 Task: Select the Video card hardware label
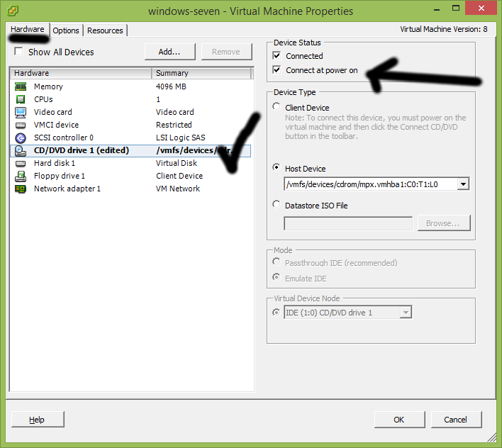53,112
